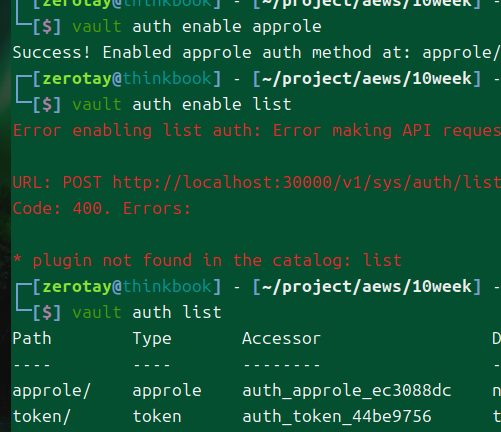This screenshot has width=501, height=432.
Task: Click the localhost:30000 URL in the error output
Action: pyautogui.click(x=307, y=183)
